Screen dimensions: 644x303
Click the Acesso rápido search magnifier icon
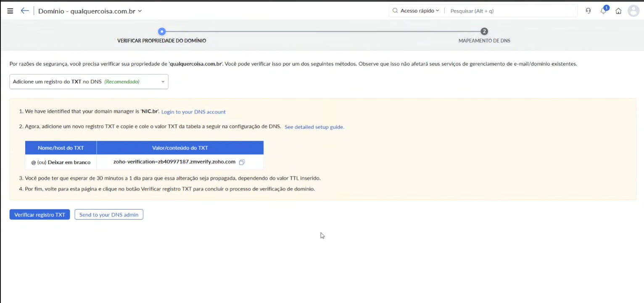coord(395,11)
